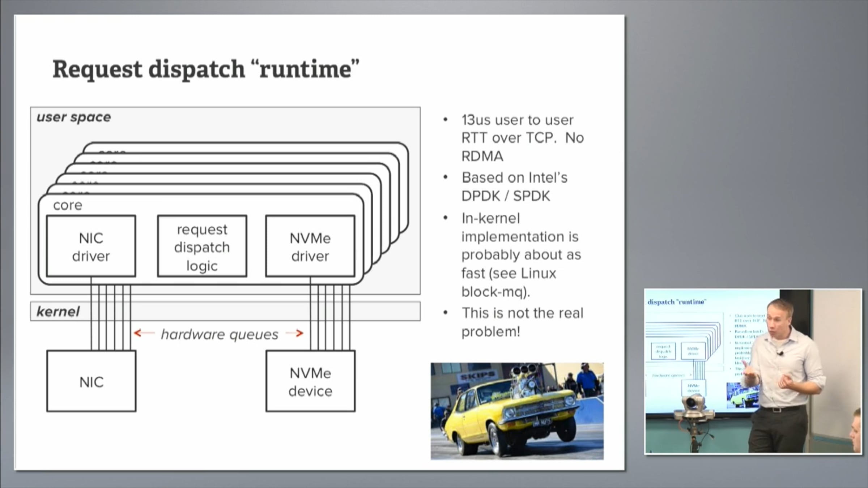Image resolution: width=868 pixels, height=488 pixels.
Task: Select the request dispatch logic box
Action: point(202,247)
